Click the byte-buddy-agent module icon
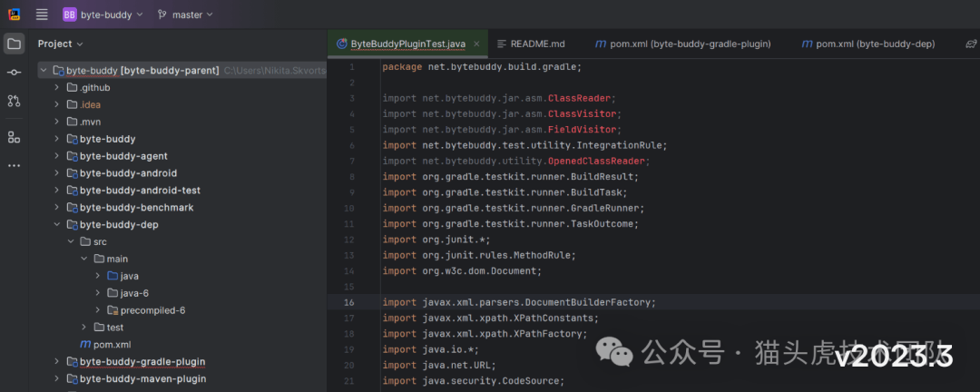 pos(72,156)
